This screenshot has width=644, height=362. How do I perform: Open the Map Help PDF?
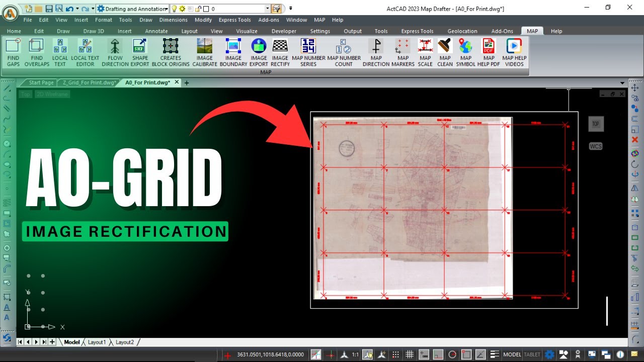489,52
